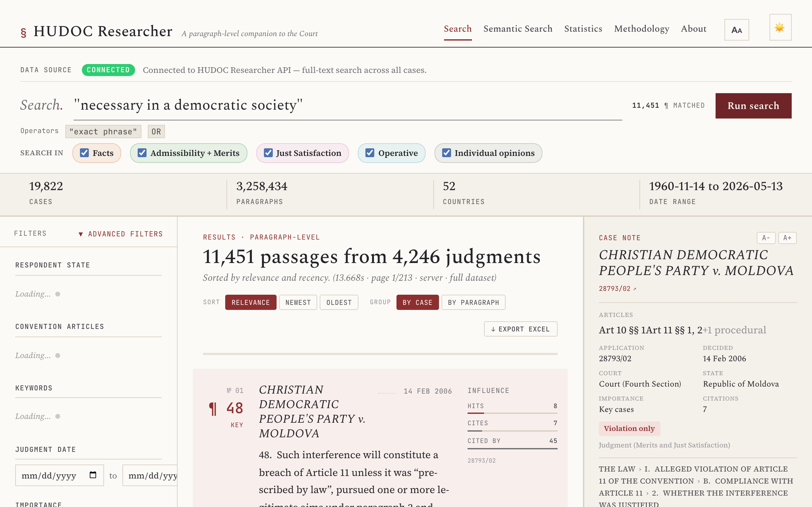Uncheck the Facts search section
Screen dimensions: 812x507
point(84,153)
